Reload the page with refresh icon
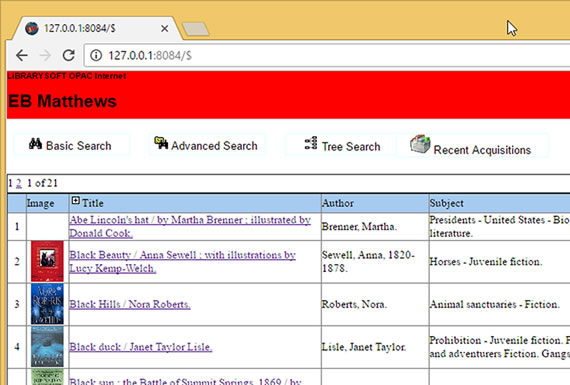Screen dimensions: 570x385 [x=69, y=55]
